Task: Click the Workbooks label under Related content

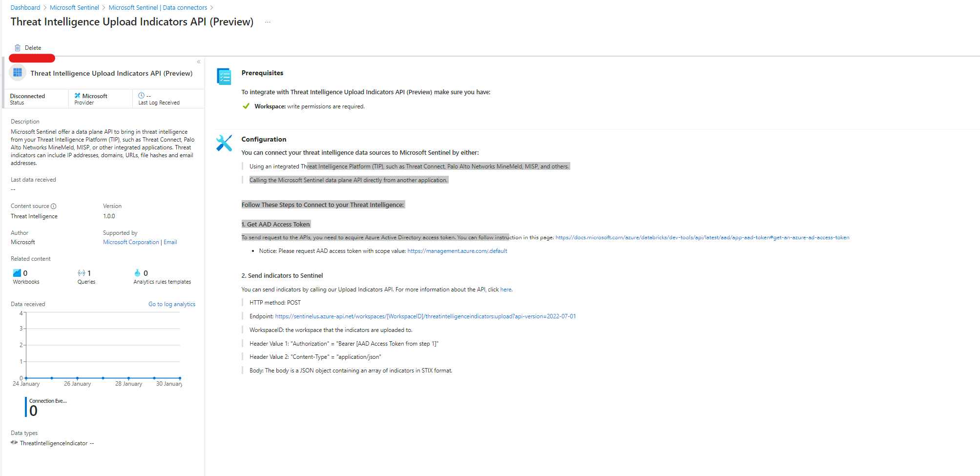Action: coord(26,282)
